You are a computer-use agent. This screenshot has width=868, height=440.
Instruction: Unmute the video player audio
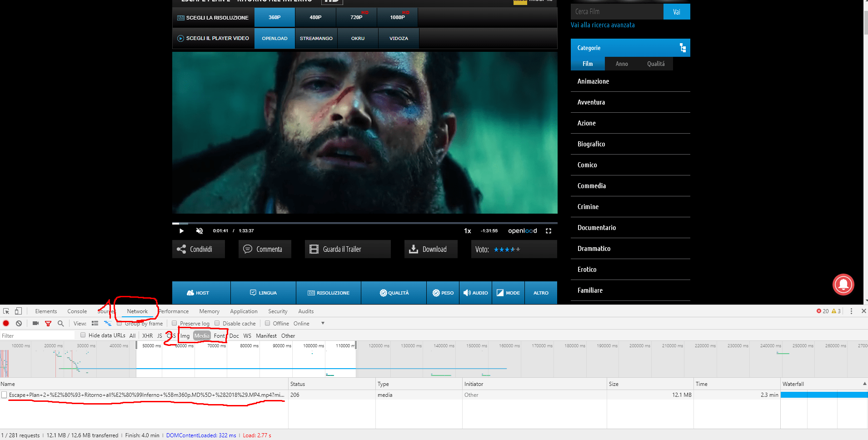pos(199,231)
